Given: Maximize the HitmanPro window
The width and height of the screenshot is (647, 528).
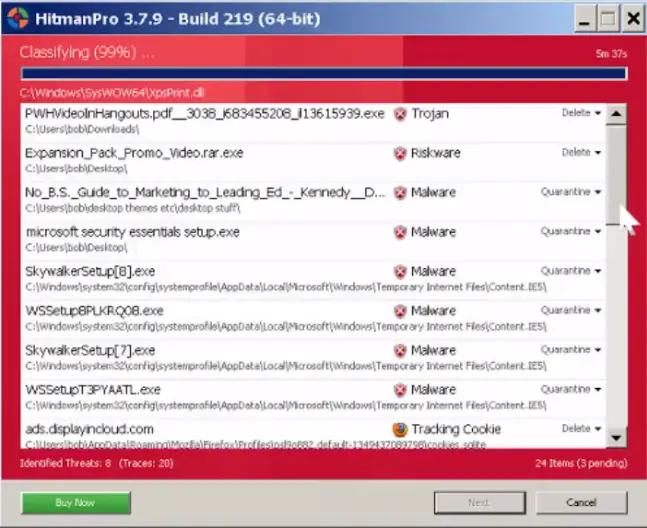Looking at the screenshot, I should click(608, 19).
